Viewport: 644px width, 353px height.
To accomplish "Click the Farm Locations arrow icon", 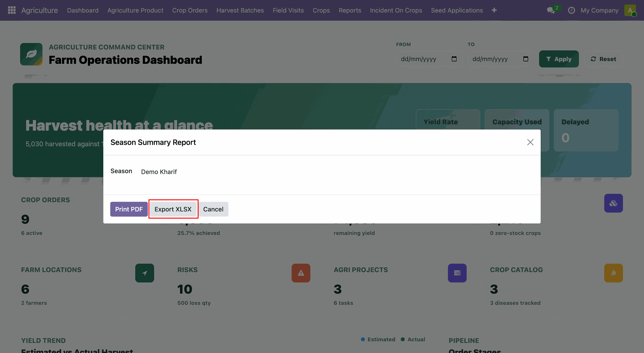I will 145,273.
